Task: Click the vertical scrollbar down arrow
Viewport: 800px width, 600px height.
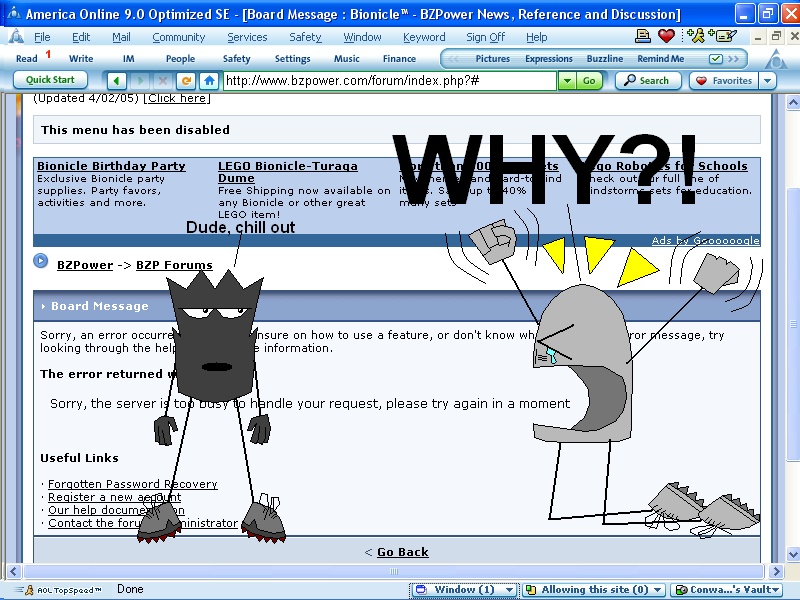Action: tap(793, 554)
